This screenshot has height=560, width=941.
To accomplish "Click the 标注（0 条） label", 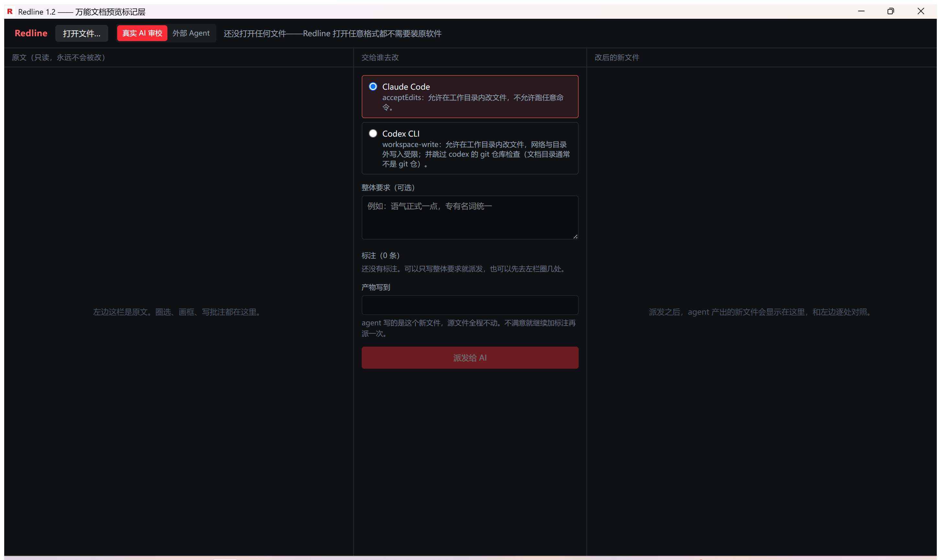I will click(380, 255).
